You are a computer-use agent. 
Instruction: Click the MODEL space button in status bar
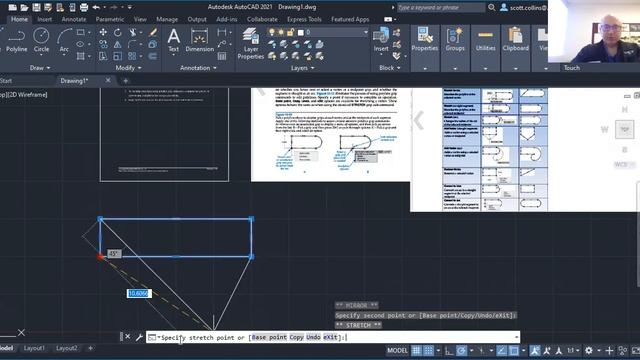click(x=397, y=350)
